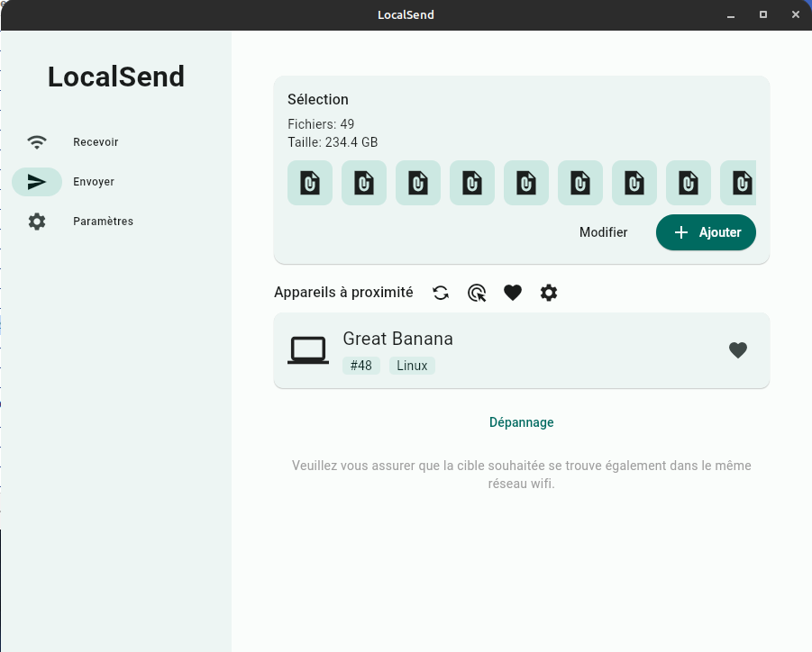Open the Recevoir tab
Screen dimensions: 812x652
pos(95,142)
